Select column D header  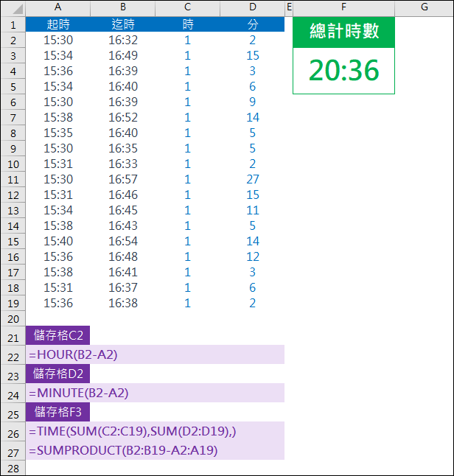pos(252,7)
